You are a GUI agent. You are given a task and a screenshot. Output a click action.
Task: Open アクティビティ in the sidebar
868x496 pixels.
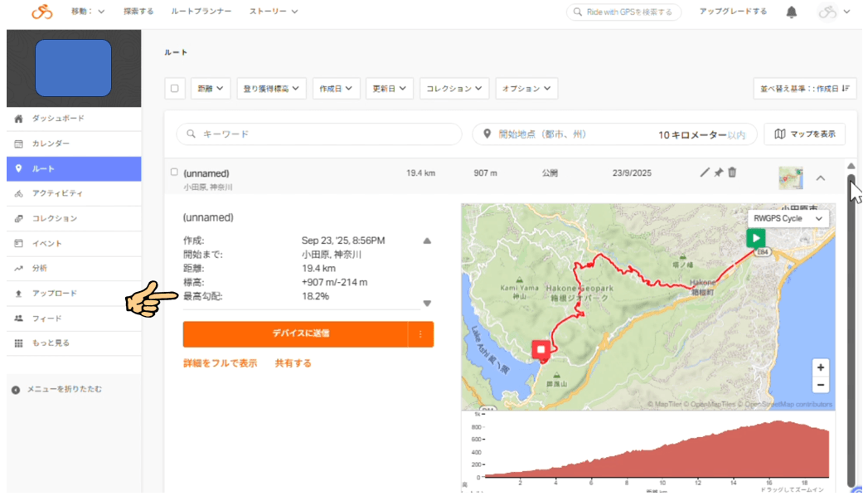pos(57,193)
